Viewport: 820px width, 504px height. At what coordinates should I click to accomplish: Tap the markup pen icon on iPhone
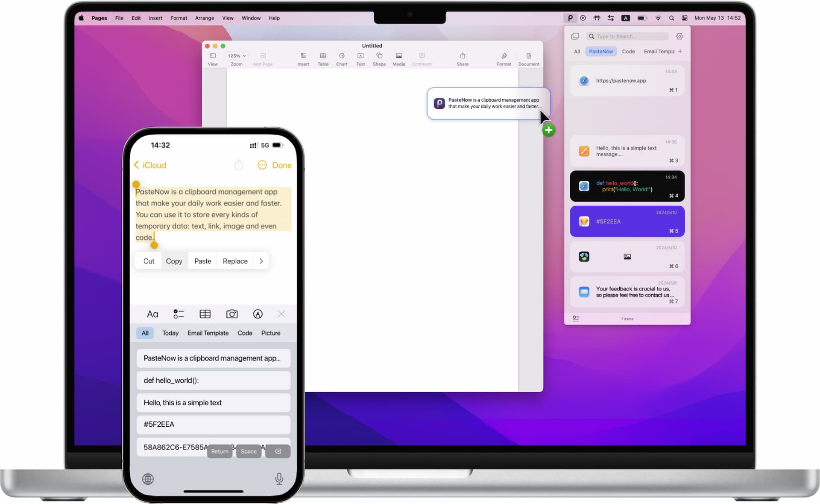pyautogui.click(x=258, y=314)
